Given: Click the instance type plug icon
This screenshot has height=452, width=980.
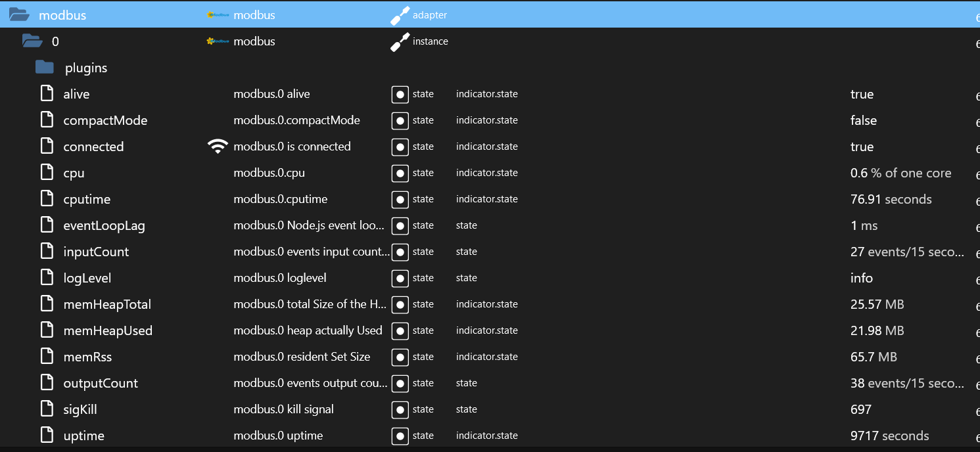Looking at the screenshot, I should (x=400, y=41).
